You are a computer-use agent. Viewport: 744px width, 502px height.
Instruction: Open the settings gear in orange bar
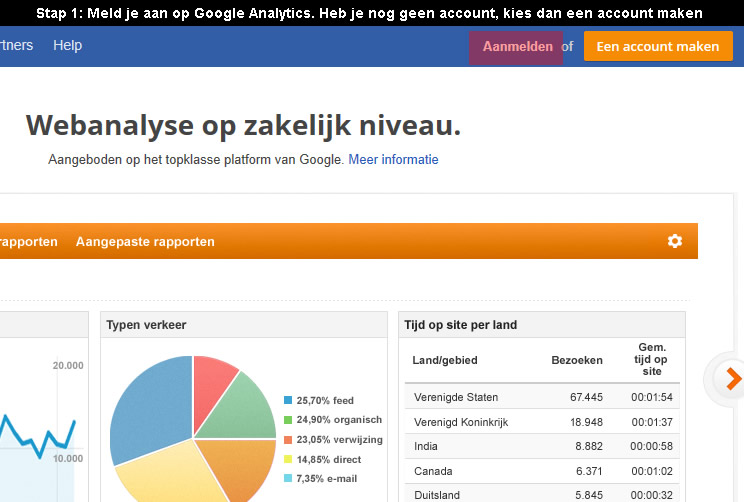pos(675,241)
